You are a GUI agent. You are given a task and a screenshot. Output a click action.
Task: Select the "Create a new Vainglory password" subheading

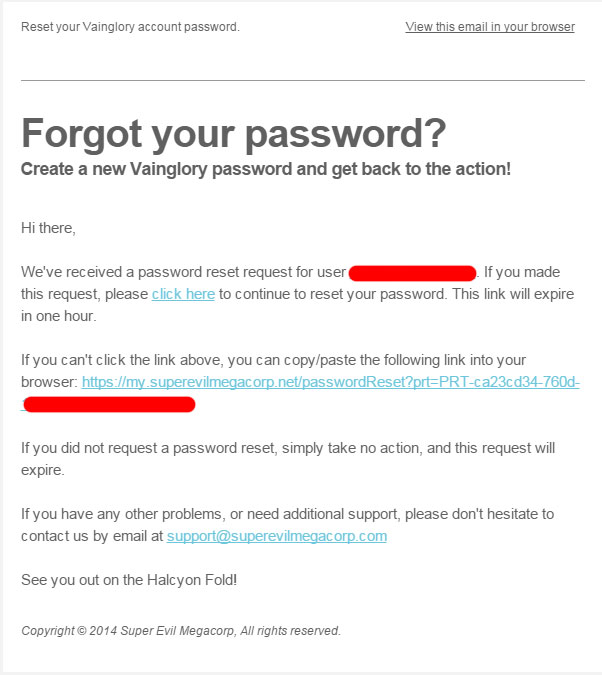pyautogui.click(x=266, y=169)
